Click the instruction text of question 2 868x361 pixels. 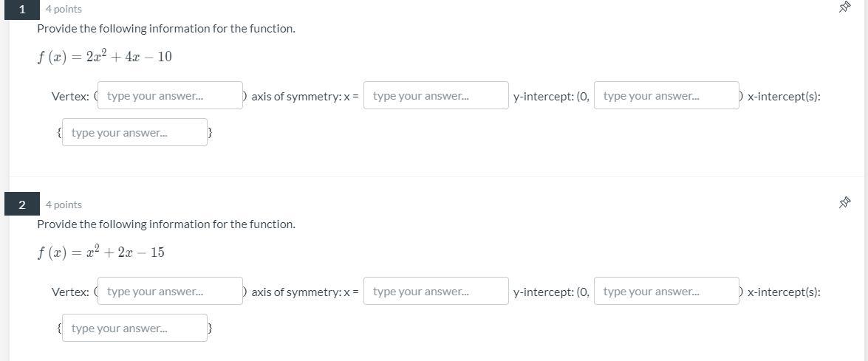[x=166, y=224]
